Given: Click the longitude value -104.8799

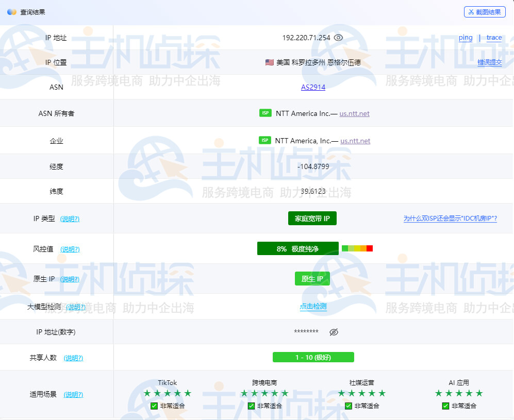Looking at the screenshot, I should (x=313, y=166).
